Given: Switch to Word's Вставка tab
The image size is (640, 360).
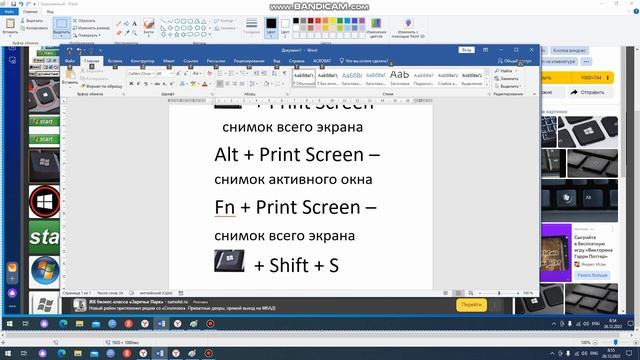Looking at the screenshot, I should [115, 61].
